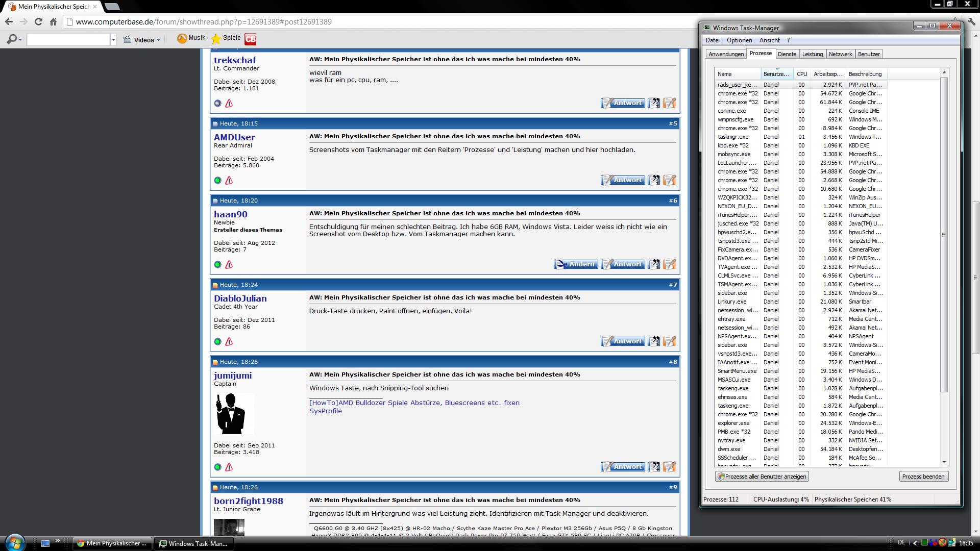Click the Musik bookmark icon
Image resolution: width=980 pixels, height=551 pixels.
(x=182, y=38)
